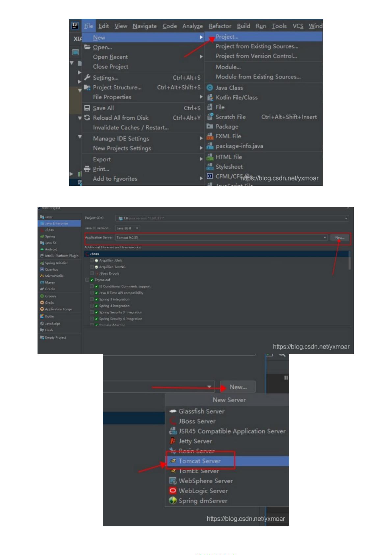The width and height of the screenshot is (392, 555).
Task: Tick IE Conditional Comments support checkbox
Action: coord(92,286)
